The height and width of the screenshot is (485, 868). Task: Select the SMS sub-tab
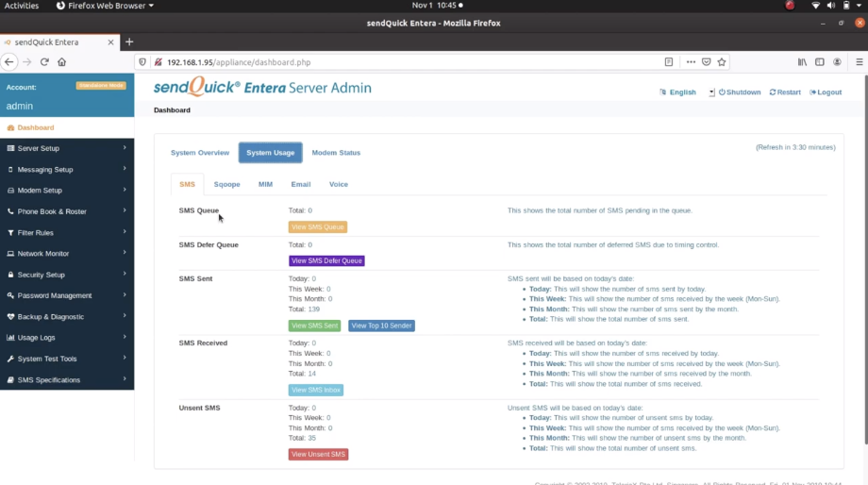click(x=187, y=184)
